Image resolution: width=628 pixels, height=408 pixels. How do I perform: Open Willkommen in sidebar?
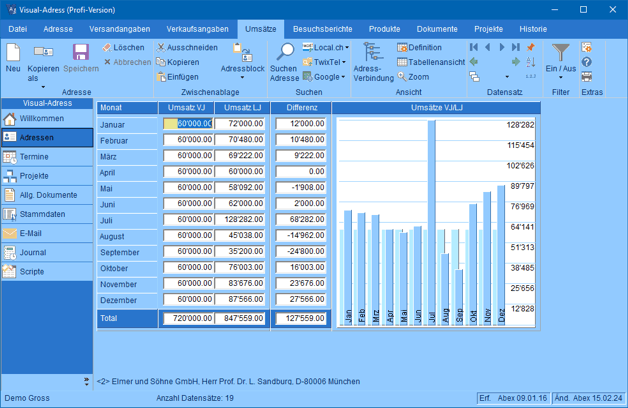pos(47,119)
